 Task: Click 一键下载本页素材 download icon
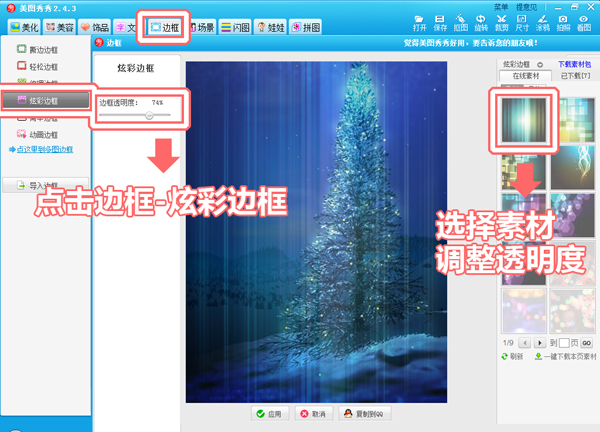(x=538, y=356)
